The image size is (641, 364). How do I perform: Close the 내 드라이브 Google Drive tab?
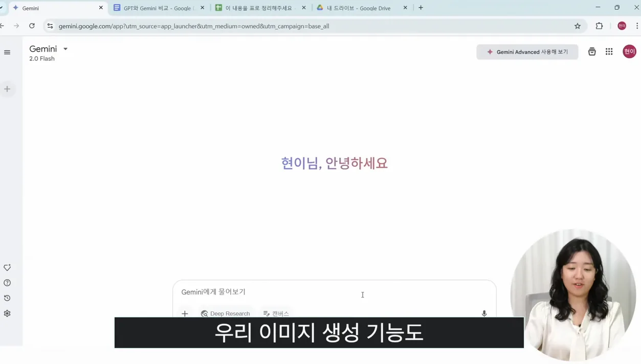405,8
